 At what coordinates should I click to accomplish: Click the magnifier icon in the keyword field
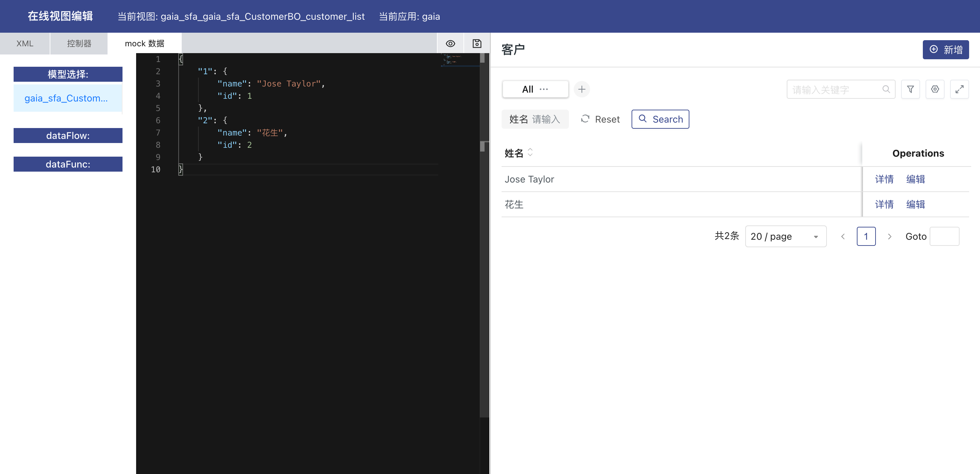click(886, 89)
